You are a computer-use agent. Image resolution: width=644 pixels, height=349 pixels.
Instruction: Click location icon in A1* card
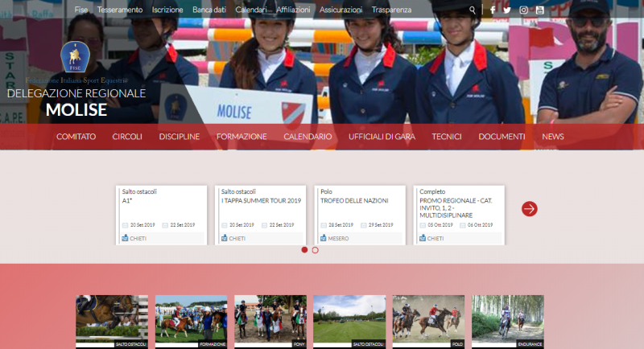click(x=125, y=238)
